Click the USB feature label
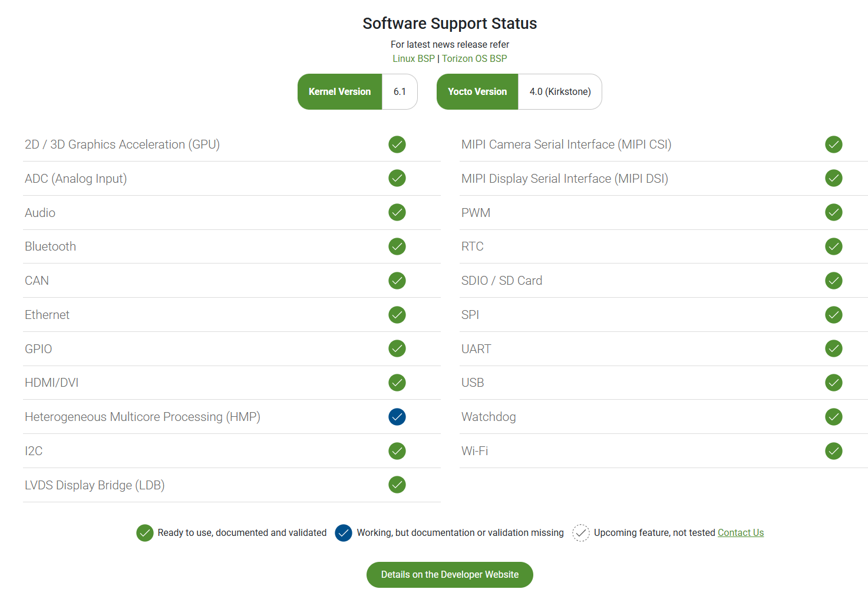 click(473, 383)
